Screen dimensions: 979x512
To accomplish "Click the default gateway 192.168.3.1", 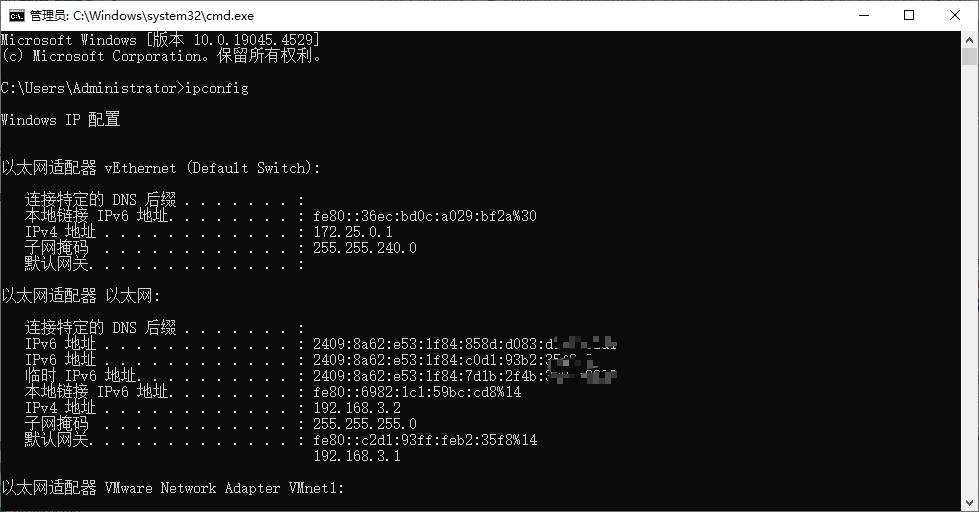I will (357, 456).
